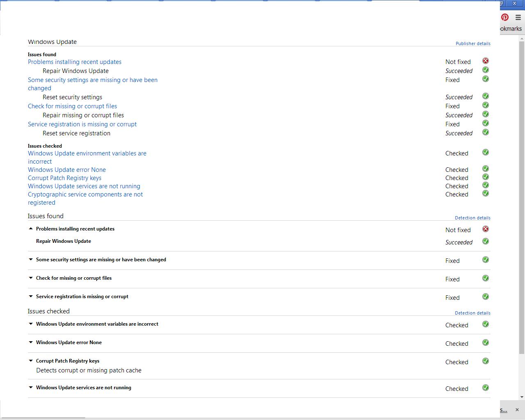Toggle Windows Update environment variables are incorrect arrow
The width and height of the screenshot is (525, 420).
(31, 324)
